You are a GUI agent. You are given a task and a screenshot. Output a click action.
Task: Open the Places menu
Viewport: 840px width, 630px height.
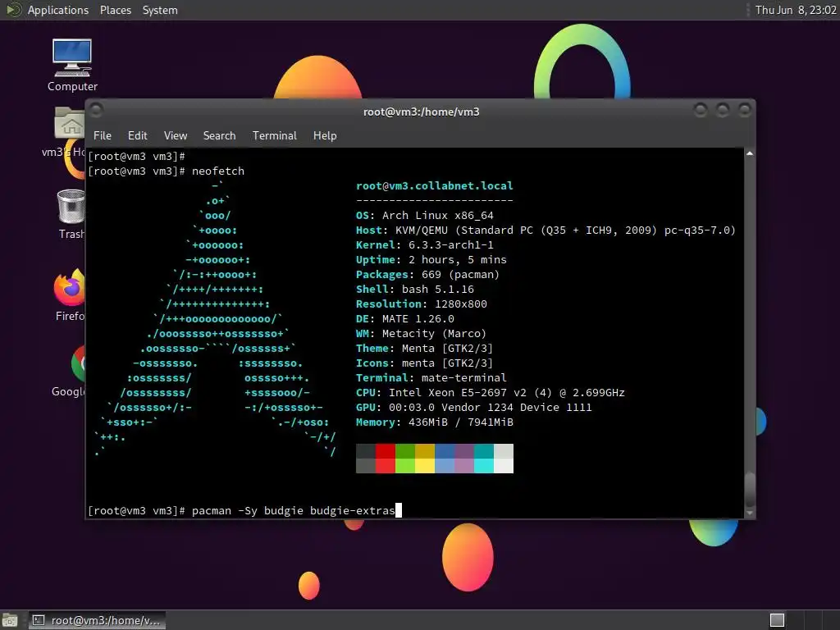point(115,10)
